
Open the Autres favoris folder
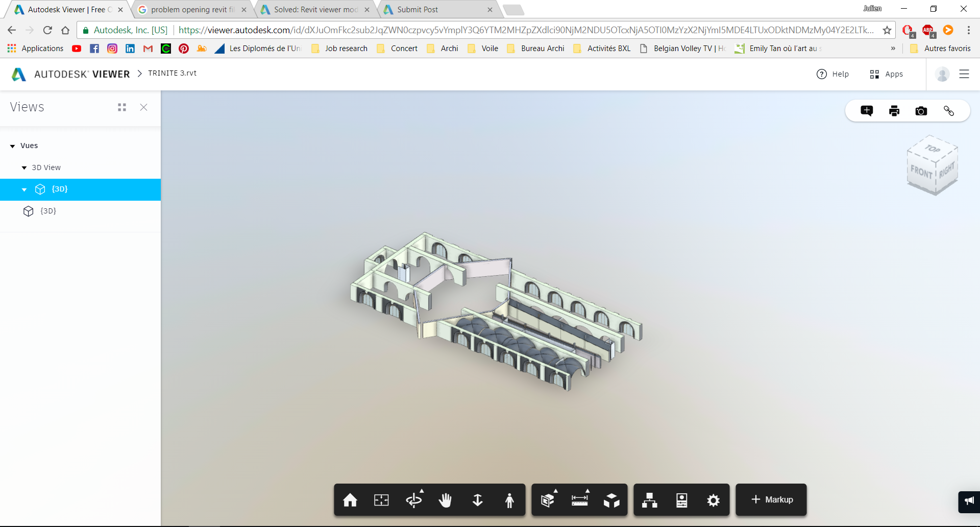tap(940, 49)
